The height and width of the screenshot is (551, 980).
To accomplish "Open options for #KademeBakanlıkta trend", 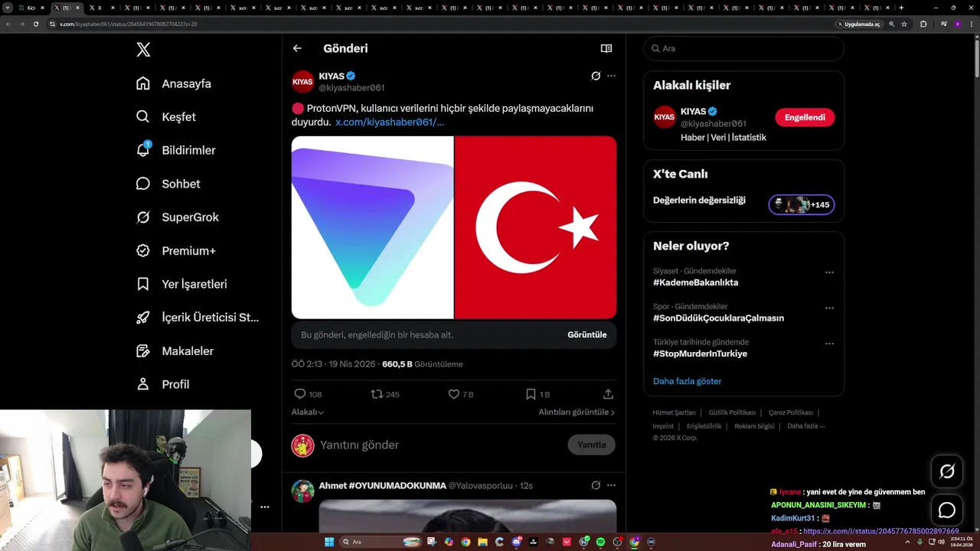I will 829,272.
